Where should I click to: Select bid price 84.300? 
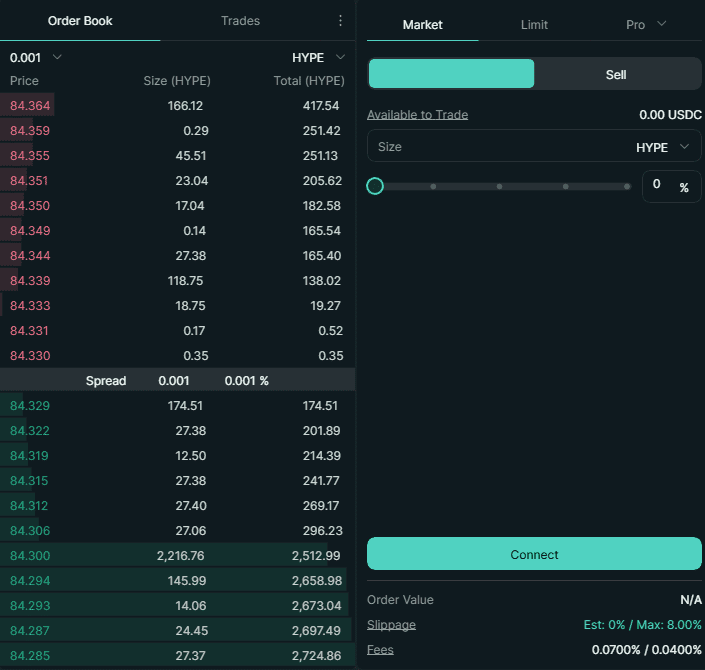point(30,555)
